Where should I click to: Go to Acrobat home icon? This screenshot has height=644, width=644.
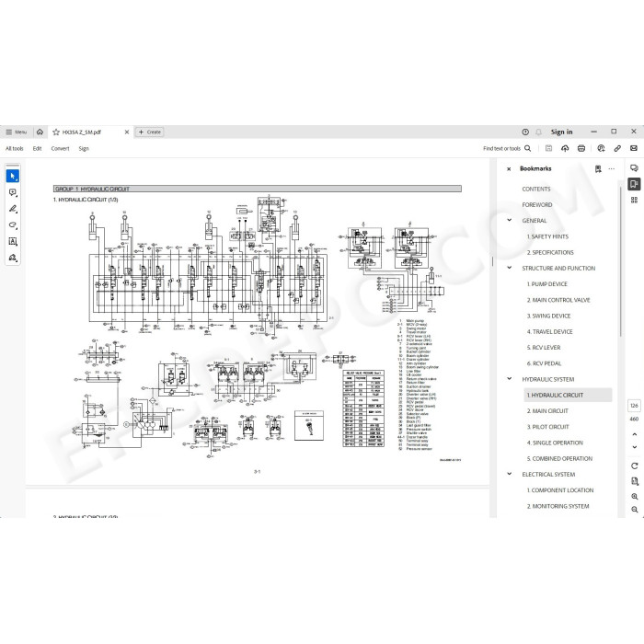(40, 132)
